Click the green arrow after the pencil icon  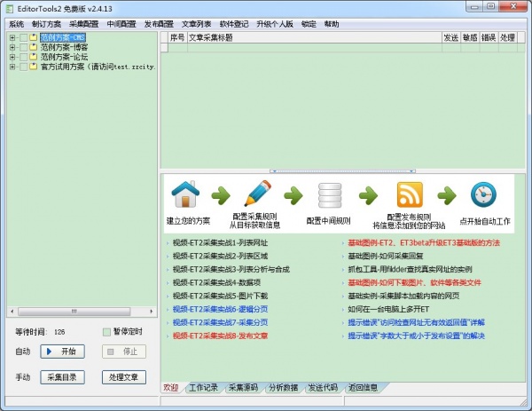click(293, 195)
